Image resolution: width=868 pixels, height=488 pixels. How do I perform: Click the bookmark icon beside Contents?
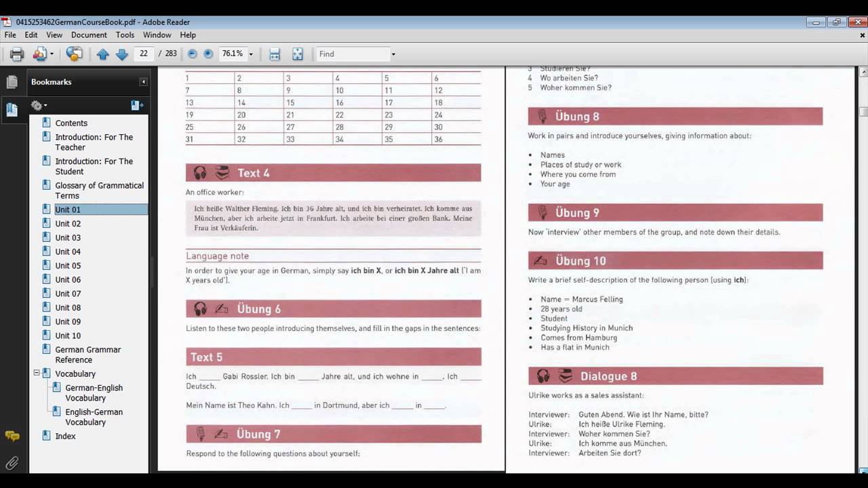47,123
